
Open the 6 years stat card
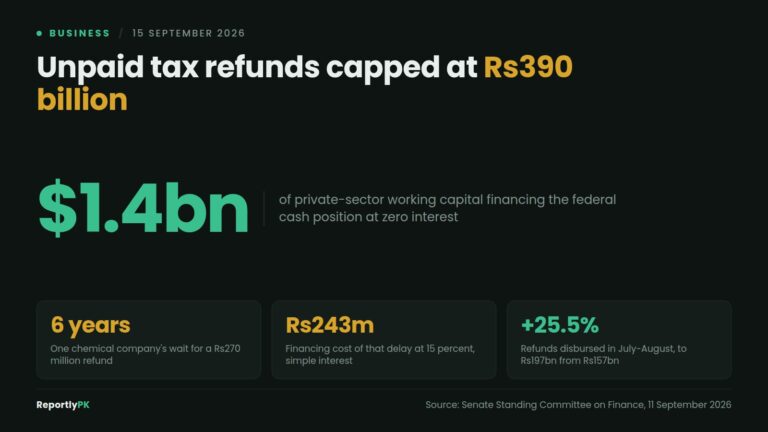[x=148, y=340]
